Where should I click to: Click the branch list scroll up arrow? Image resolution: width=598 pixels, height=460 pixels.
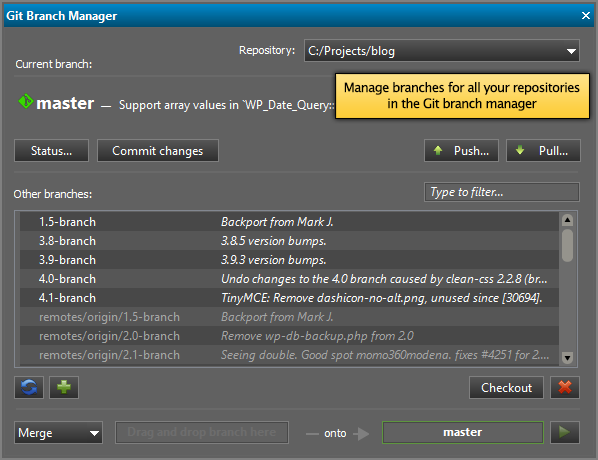pos(567,220)
